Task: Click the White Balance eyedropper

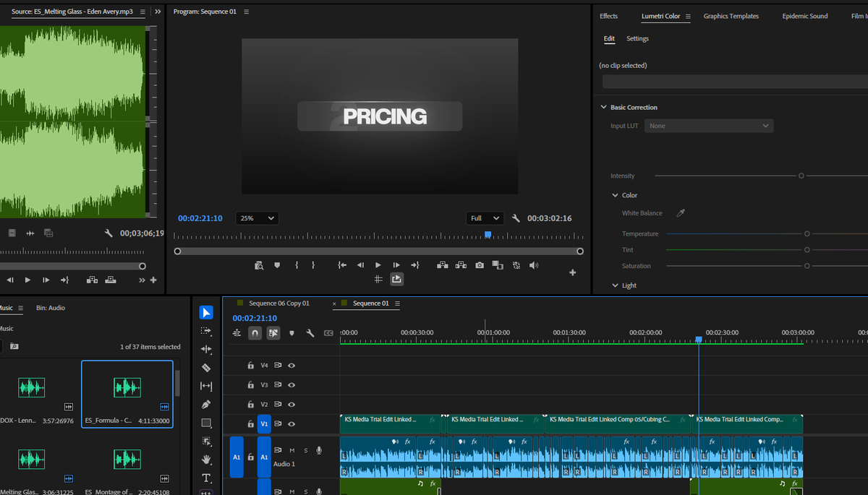Action: 680,213
